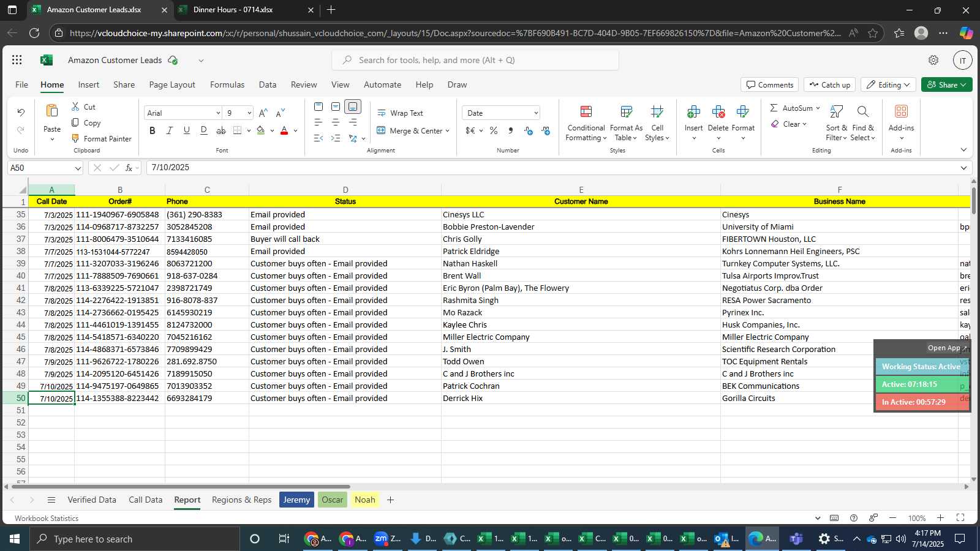Click Decrease Decimal icon
The image size is (980, 551).
coord(546,130)
